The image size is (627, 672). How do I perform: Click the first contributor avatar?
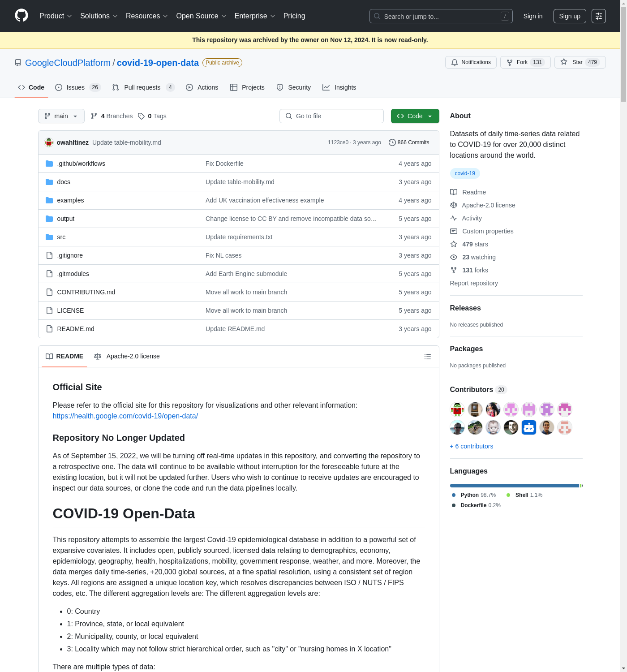[x=457, y=409]
